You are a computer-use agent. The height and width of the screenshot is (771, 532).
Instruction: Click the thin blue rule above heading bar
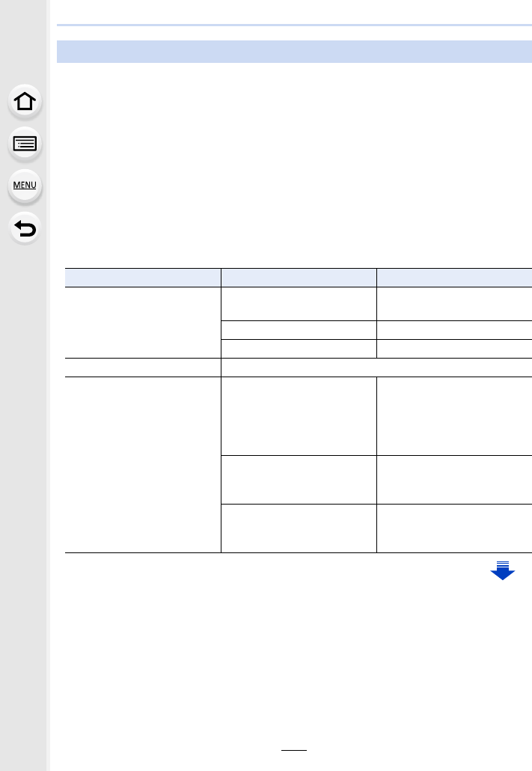coord(294,25)
